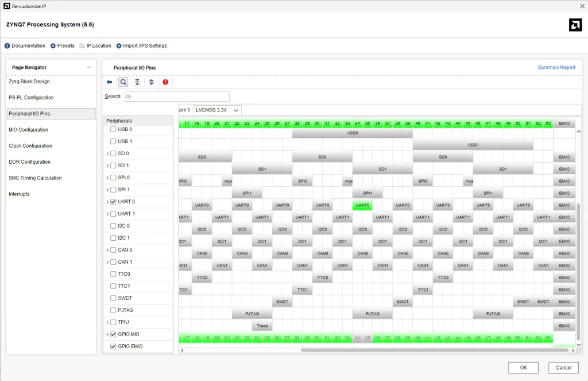Open the LVCMOS 3.3V bank voltage dropdown
This screenshot has width=588, height=381.
(x=217, y=110)
